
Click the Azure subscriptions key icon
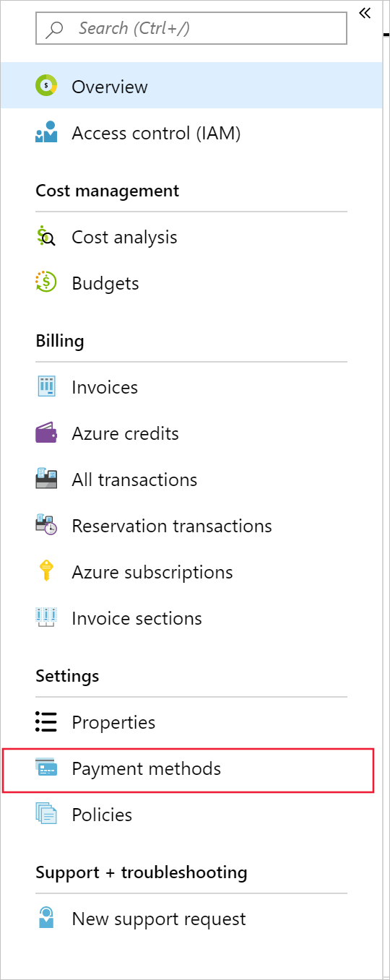point(46,572)
